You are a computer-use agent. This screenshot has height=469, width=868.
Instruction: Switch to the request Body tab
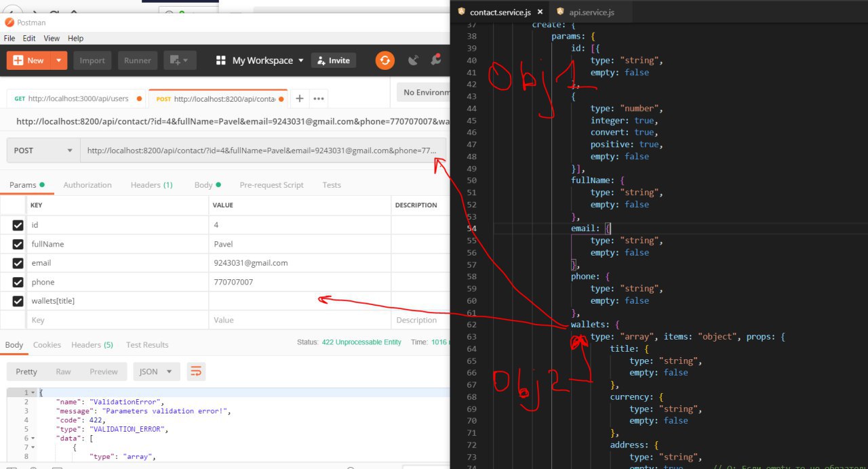click(208, 185)
